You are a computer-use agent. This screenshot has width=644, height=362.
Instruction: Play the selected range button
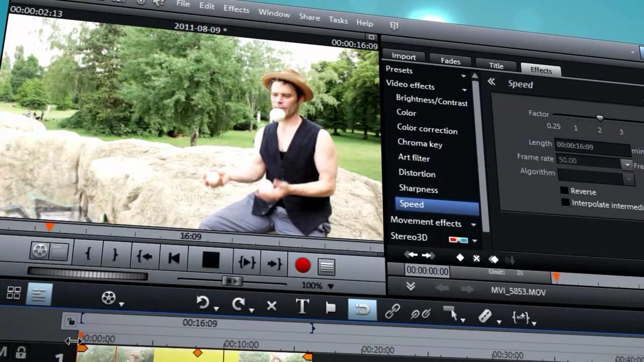[247, 262]
